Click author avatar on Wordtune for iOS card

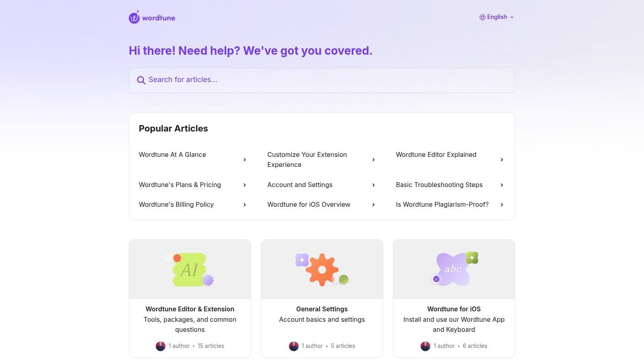click(425, 346)
